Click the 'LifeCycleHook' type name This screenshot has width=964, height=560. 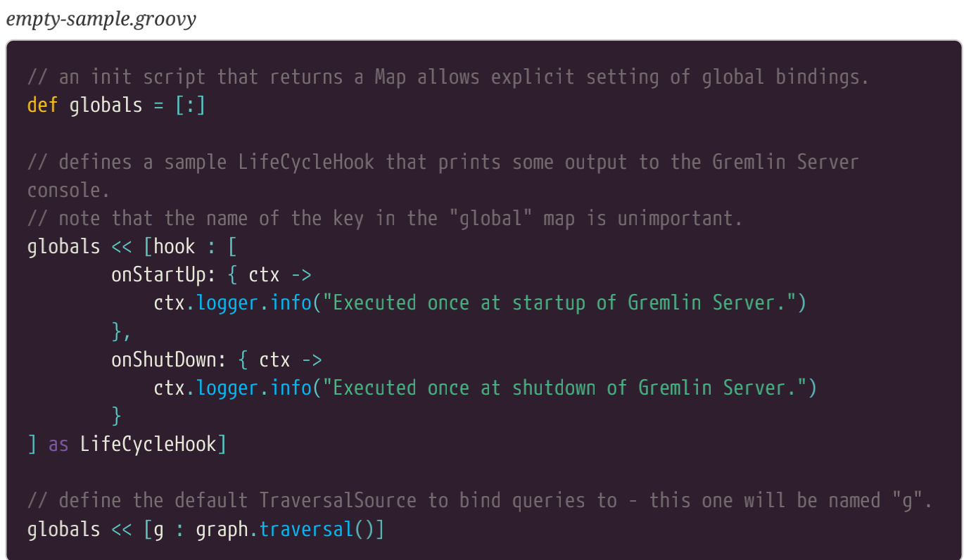click(148, 444)
